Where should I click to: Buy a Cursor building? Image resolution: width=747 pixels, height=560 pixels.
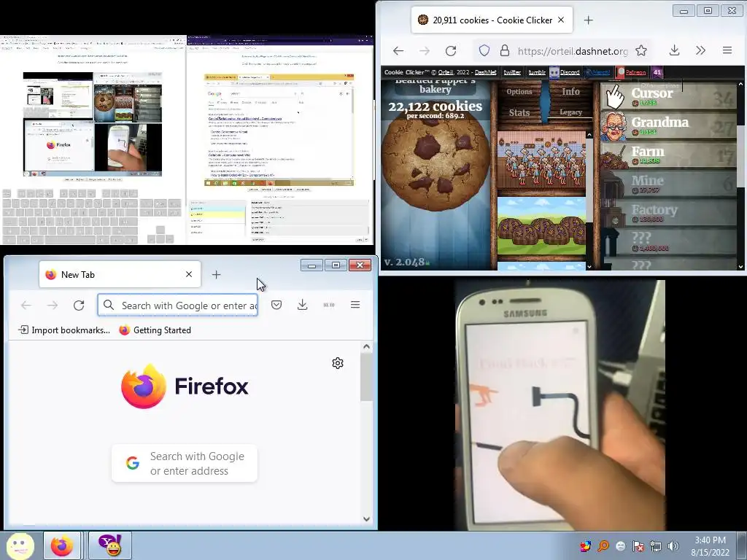pyautogui.click(x=668, y=96)
